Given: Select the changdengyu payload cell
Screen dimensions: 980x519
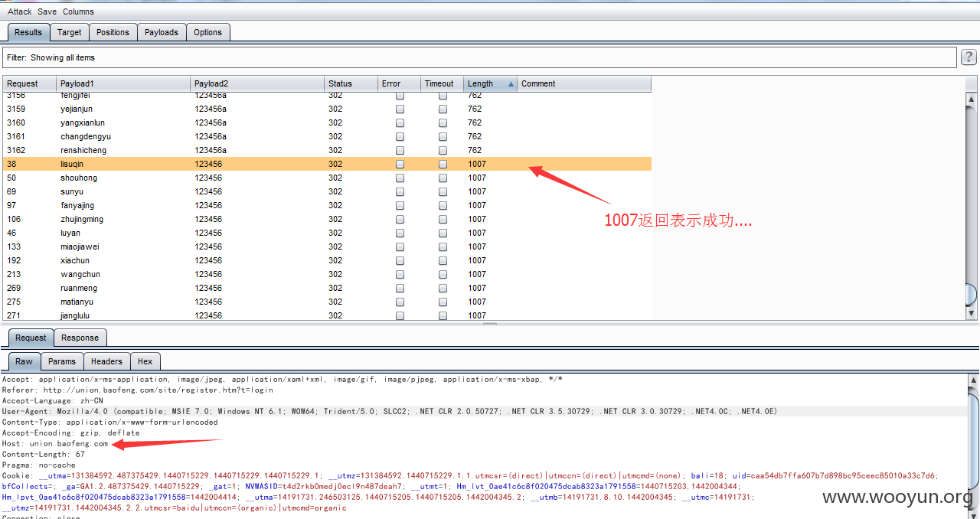Looking at the screenshot, I should point(123,136).
